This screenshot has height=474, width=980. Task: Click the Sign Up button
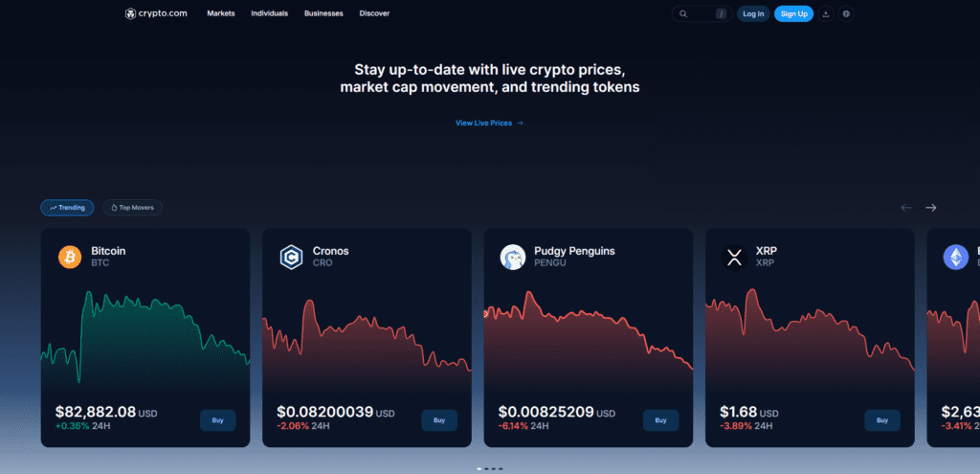pos(793,13)
